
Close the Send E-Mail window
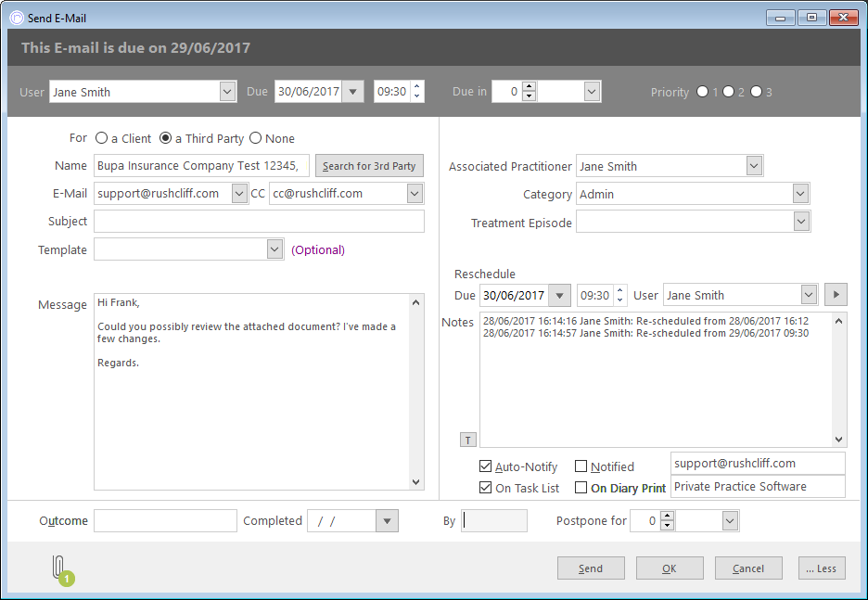(x=844, y=18)
